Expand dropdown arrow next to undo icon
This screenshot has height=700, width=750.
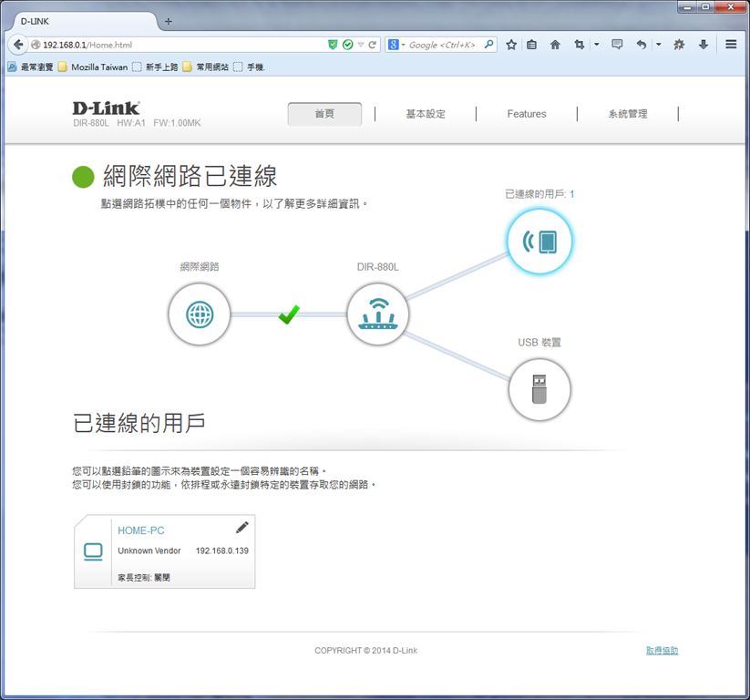point(658,45)
